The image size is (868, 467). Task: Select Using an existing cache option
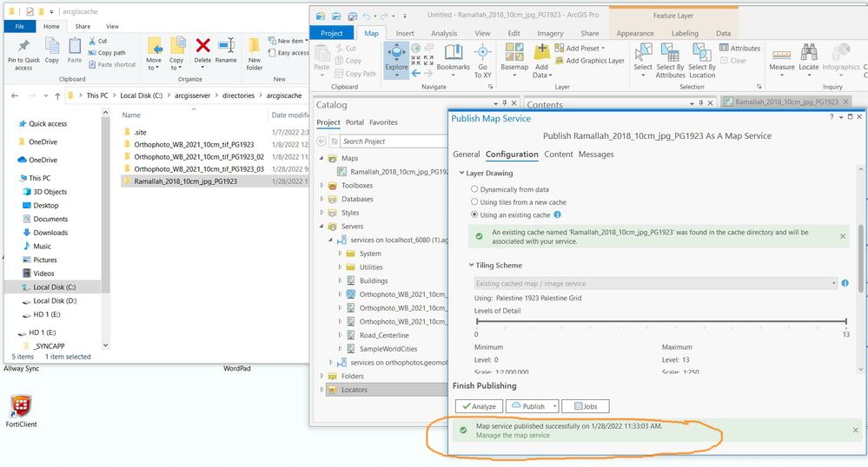point(474,214)
